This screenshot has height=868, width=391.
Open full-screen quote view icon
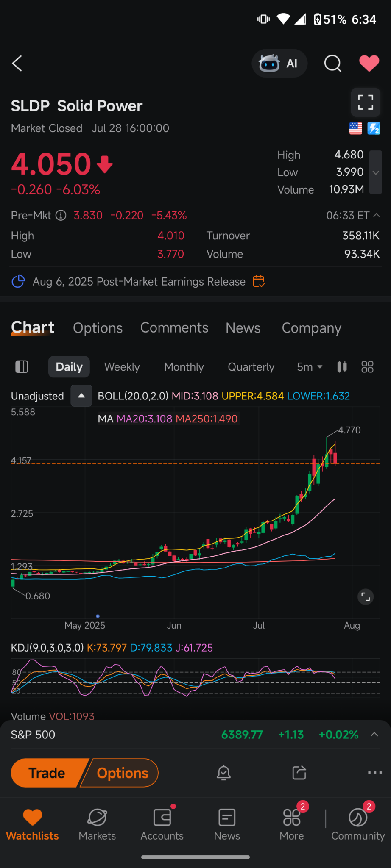366,103
